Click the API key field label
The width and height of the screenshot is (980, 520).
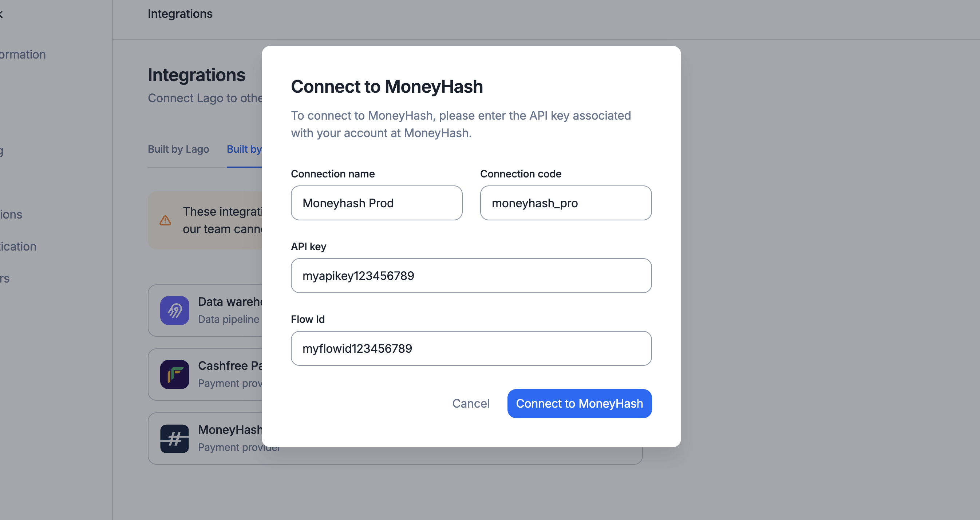tap(309, 246)
